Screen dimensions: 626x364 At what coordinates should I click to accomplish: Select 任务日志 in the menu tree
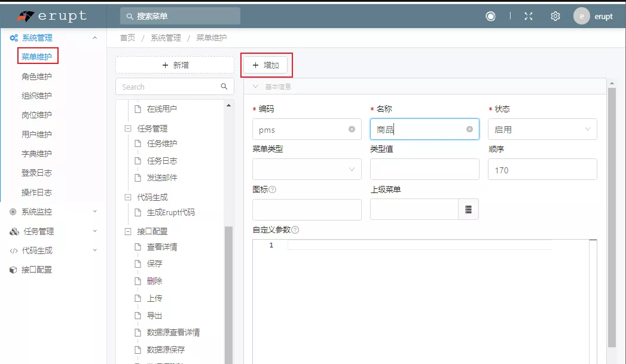pos(161,161)
